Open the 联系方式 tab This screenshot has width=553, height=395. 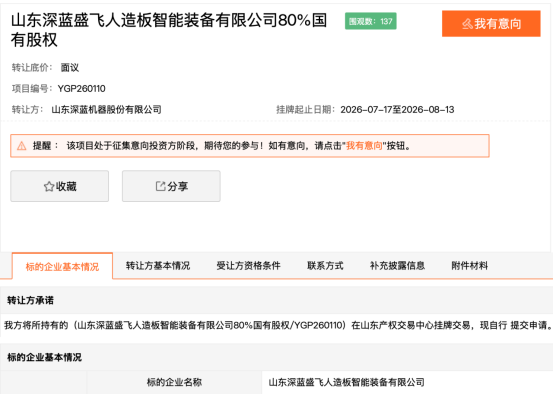coord(325,266)
